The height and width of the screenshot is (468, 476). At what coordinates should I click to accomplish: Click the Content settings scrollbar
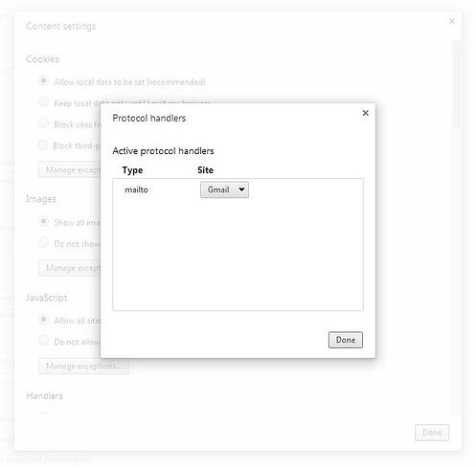pyautogui.click(x=457, y=84)
